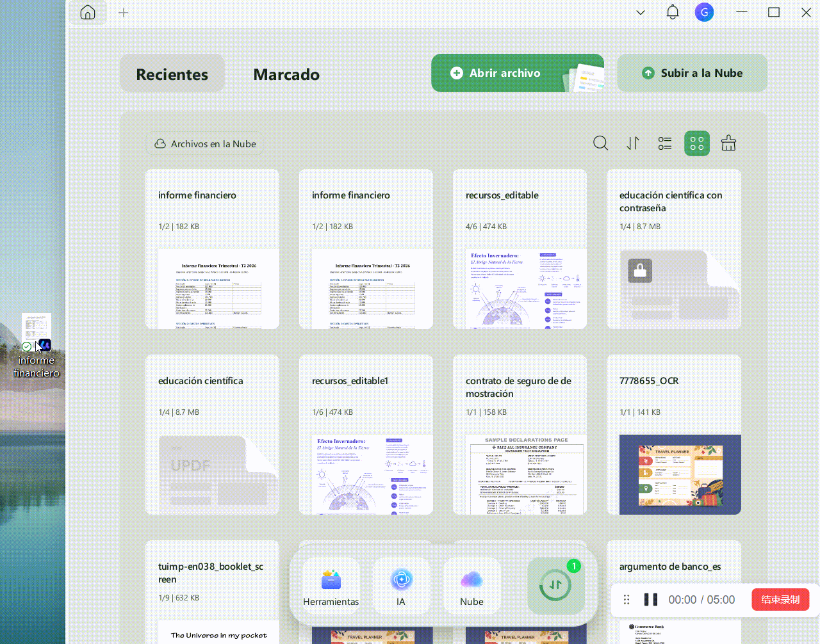Switch to grid view icon
The height and width of the screenshot is (644, 820).
[697, 143]
